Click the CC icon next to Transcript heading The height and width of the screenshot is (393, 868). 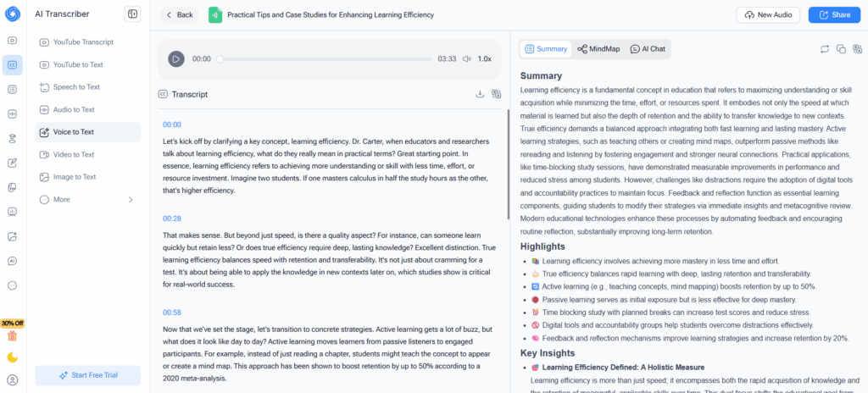coord(163,94)
